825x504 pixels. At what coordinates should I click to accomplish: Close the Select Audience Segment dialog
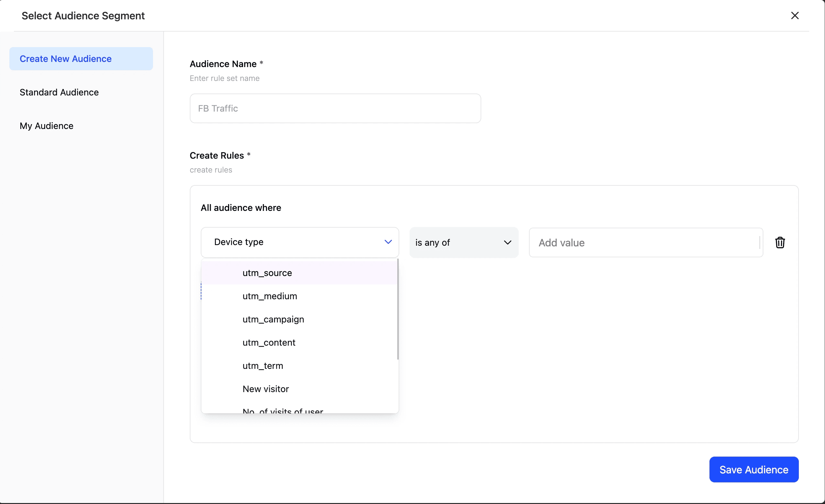coord(795,15)
